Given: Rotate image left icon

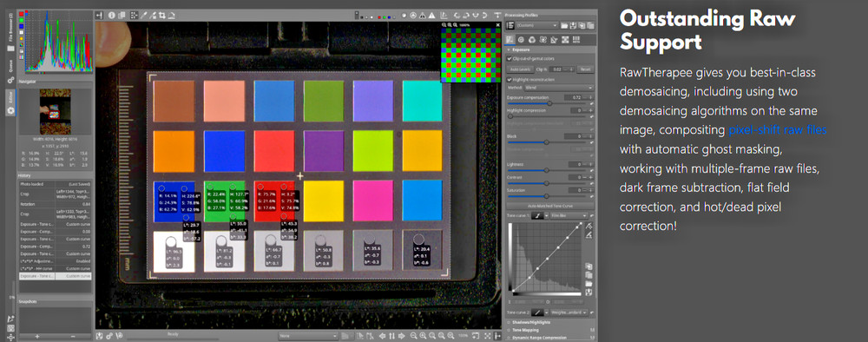Looking at the screenshot, I should pyautogui.click(x=457, y=15).
